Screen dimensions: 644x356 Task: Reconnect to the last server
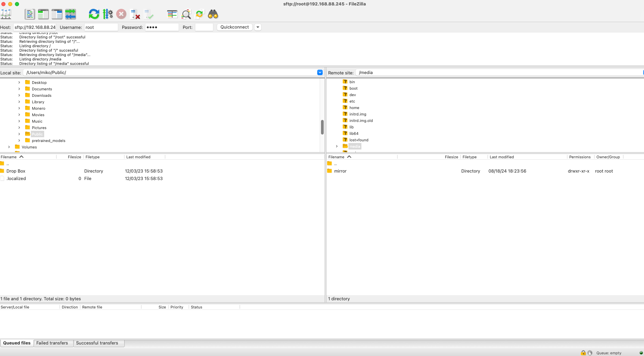tap(149, 14)
